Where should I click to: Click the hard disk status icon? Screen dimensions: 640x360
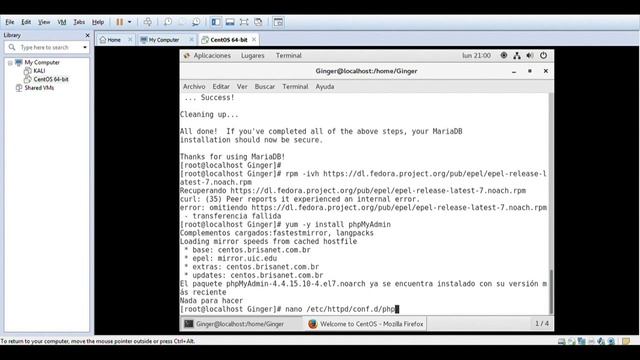tap(562, 341)
